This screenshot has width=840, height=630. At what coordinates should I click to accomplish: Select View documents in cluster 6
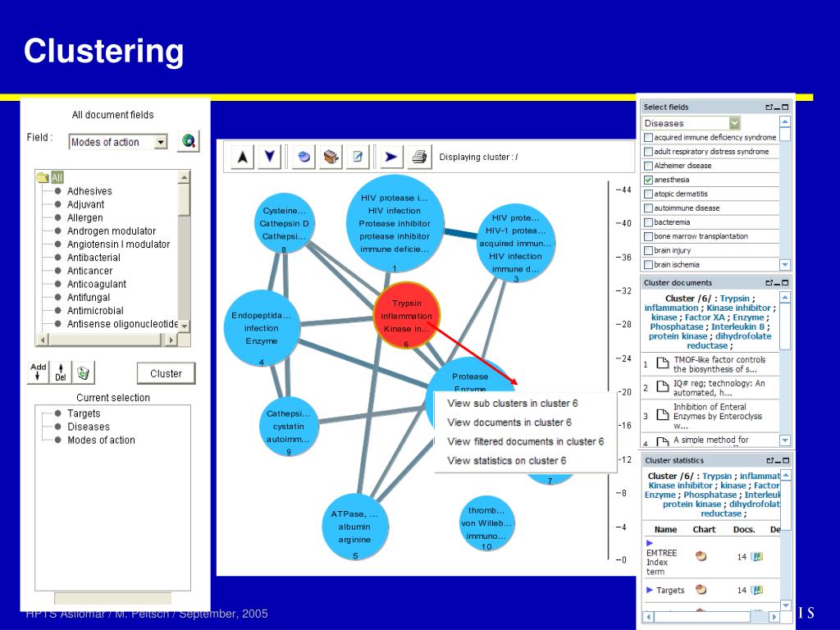509,422
